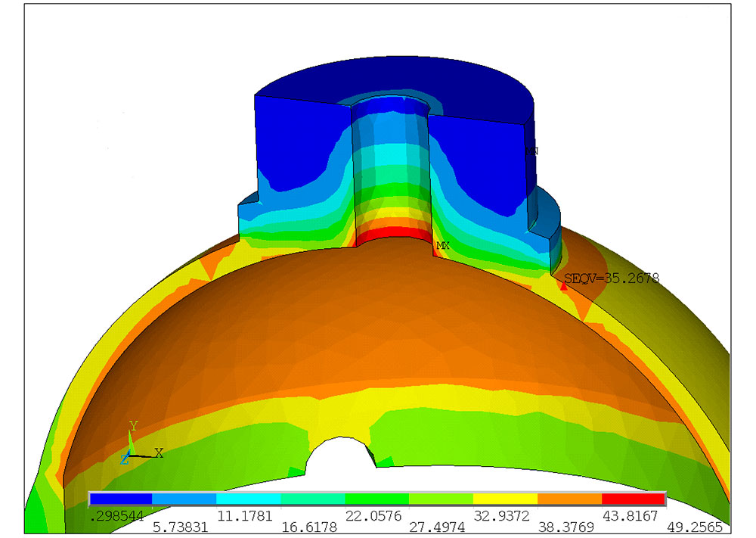Pick the orange legend color band
Screen dimensions: 756x538
click(569, 499)
